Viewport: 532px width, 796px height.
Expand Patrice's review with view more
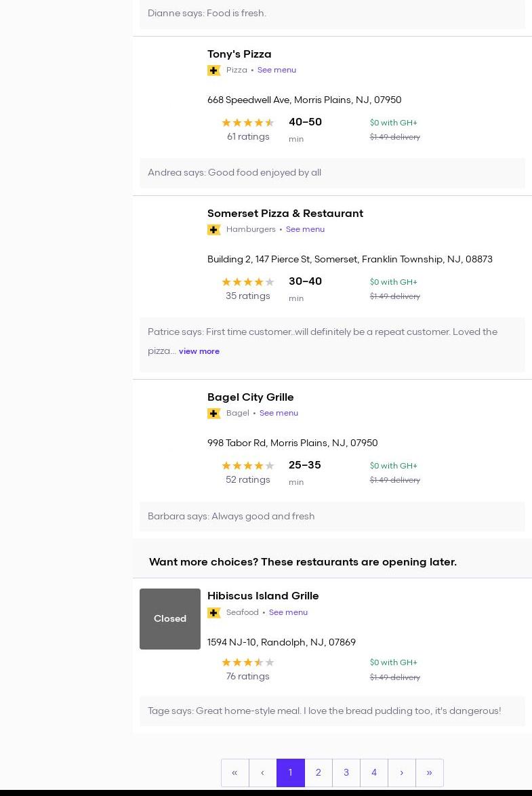pyautogui.click(x=199, y=351)
